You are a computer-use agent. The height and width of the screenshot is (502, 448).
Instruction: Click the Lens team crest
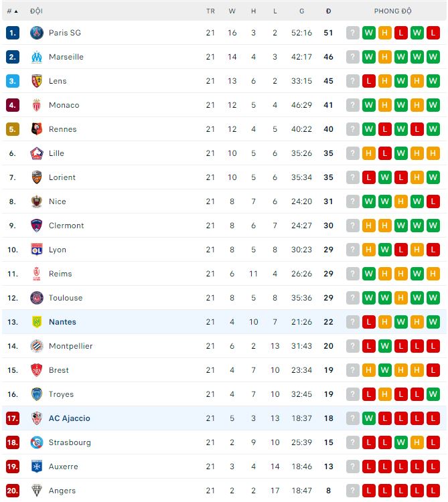(37, 81)
